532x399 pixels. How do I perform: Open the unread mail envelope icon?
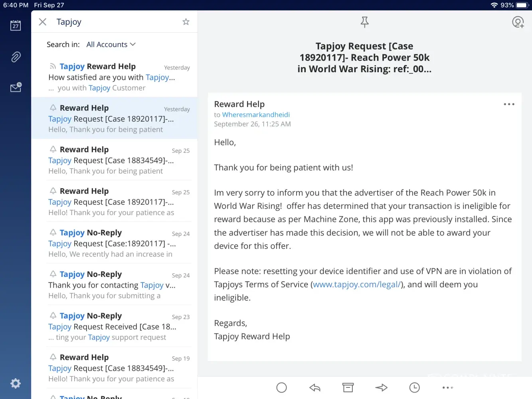[x=16, y=87]
